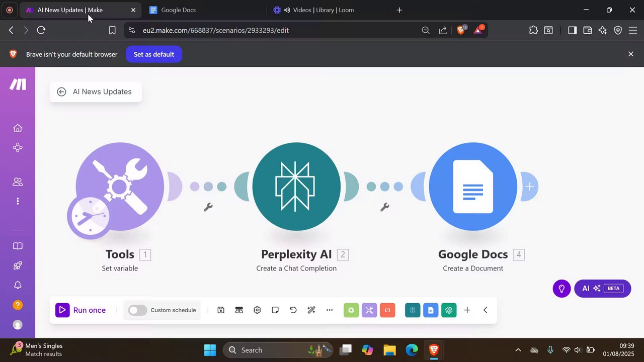Click the Make logo in sidebar
The width and height of the screenshot is (644, 362).
tap(18, 84)
